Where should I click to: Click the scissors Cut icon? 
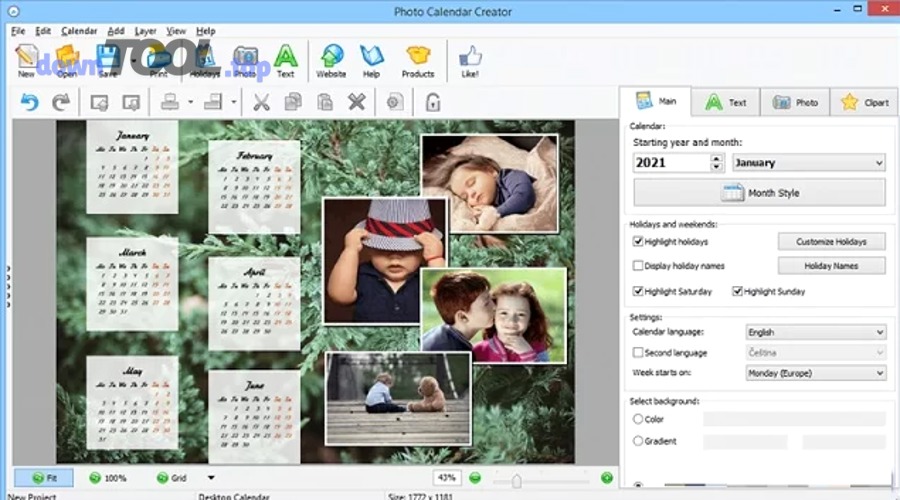click(261, 102)
